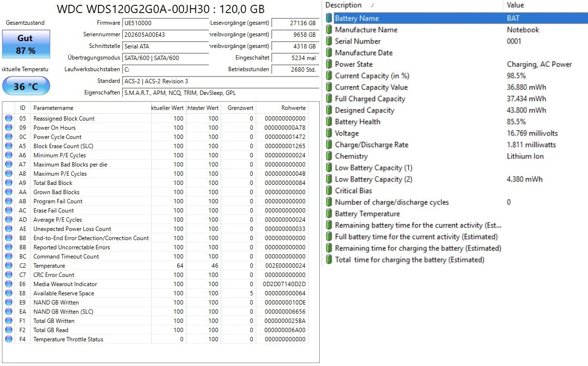Click status orb for Total Bad Block
588x366 pixels.
pyautogui.click(x=9, y=183)
